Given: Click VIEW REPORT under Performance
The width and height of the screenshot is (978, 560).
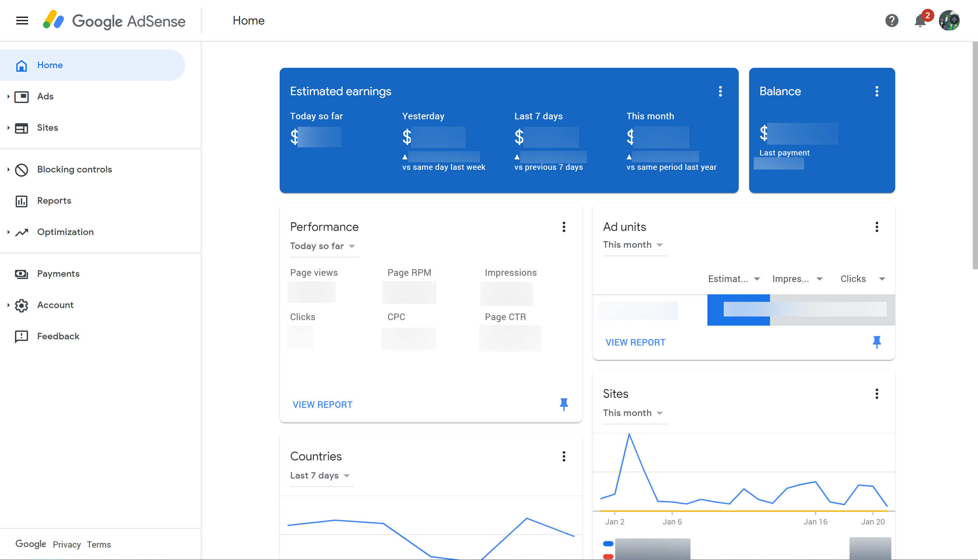Looking at the screenshot, I should (322, 404).
